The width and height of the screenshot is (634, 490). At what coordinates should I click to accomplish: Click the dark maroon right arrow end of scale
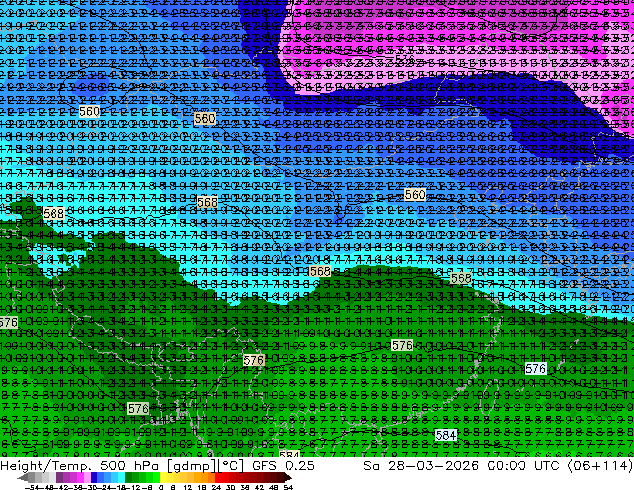tap(288, 478)
